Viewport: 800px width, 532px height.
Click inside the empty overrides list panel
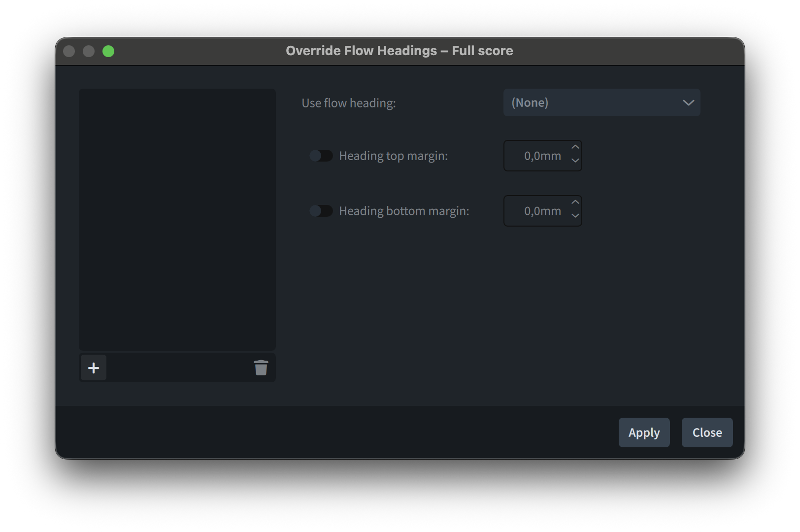[177, 219]
